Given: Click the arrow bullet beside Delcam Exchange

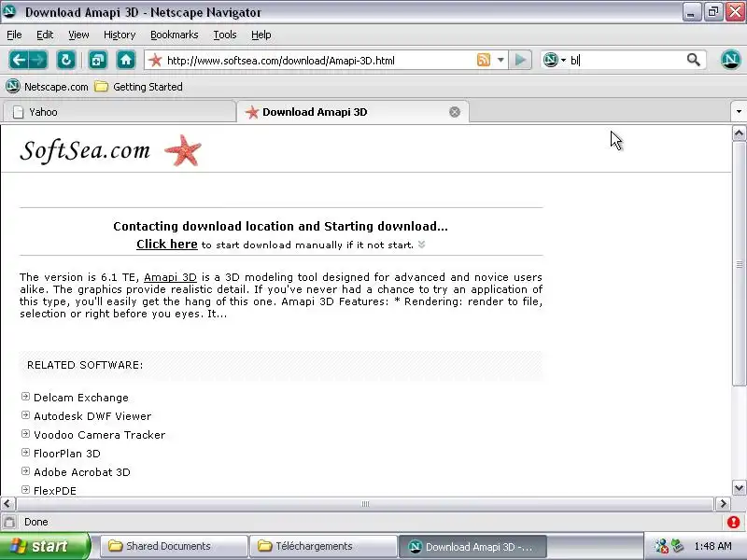Looking at the screenshot, I should pos(26,396).
